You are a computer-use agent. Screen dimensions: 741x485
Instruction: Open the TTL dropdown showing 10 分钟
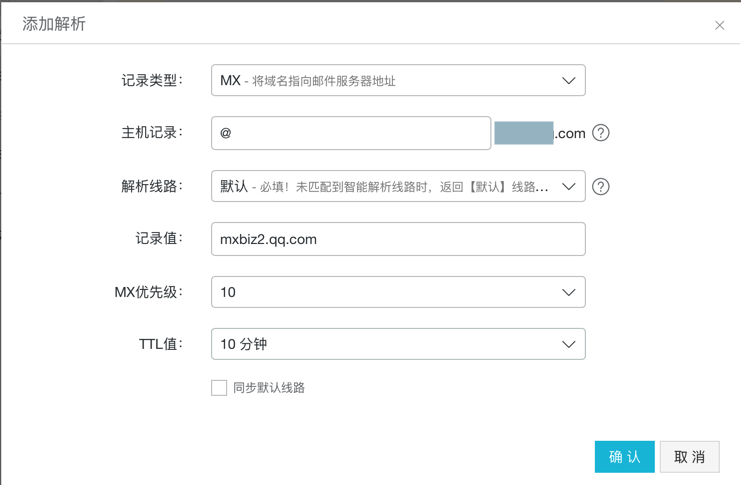pos(390,344)
